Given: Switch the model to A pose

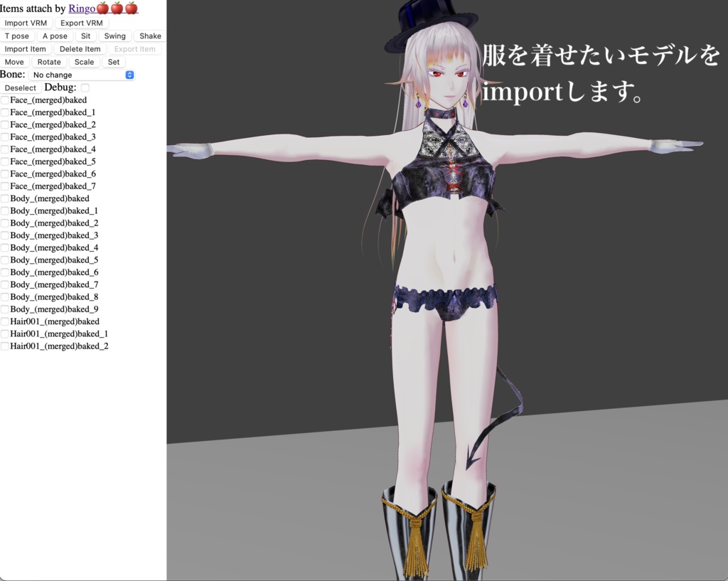Looking at the screenshot, I should pos(55,36).
